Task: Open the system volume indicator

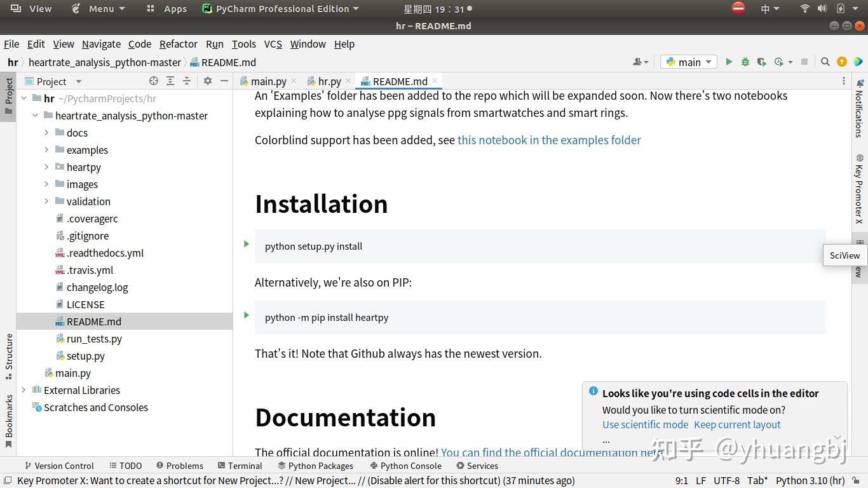Action: click(822, 8)
